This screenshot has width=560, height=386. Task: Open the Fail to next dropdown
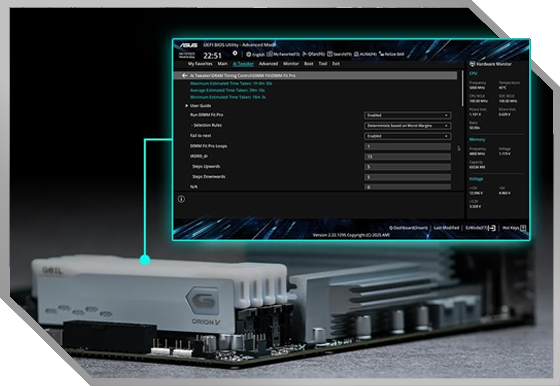coord(408,136)
